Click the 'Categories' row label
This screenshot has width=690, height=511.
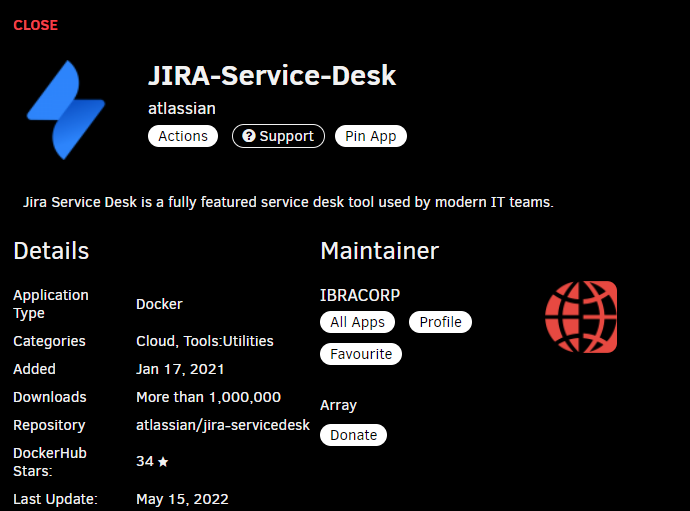point(49,341)
